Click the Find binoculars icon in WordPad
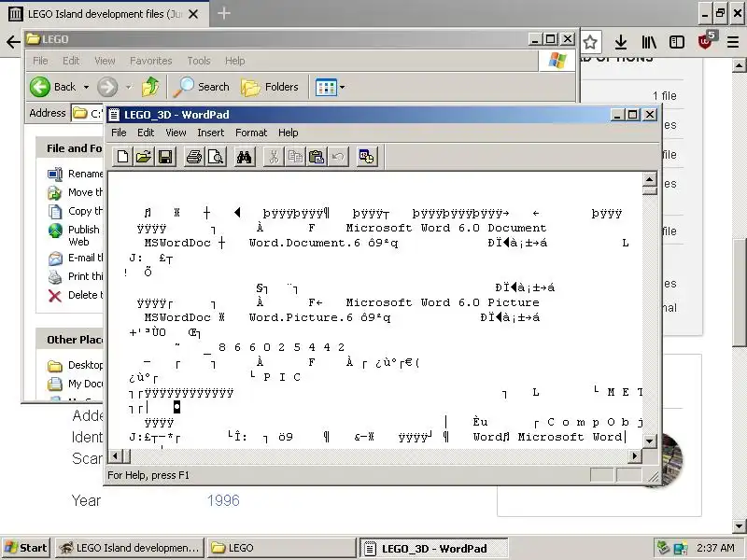The image size is (747, 560). (x=244, y=157)
